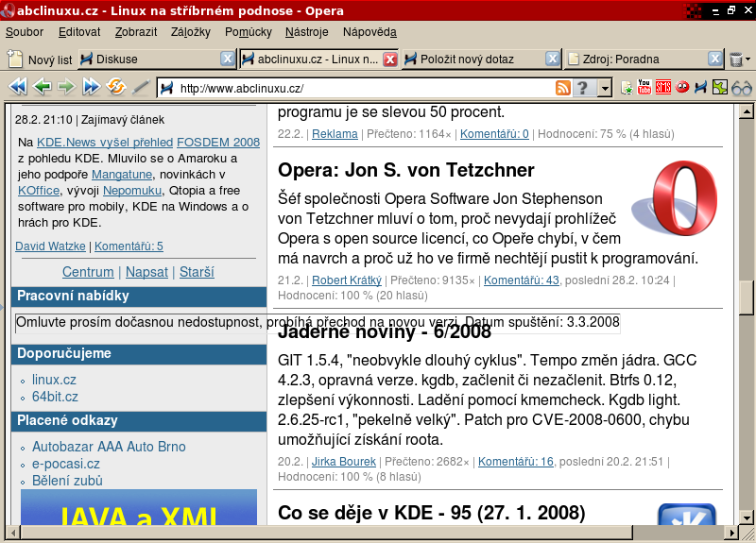Reload the page with the orange refresh icon
The width and height of the screenshot is (756, 543).
click(x=116, y=87)
